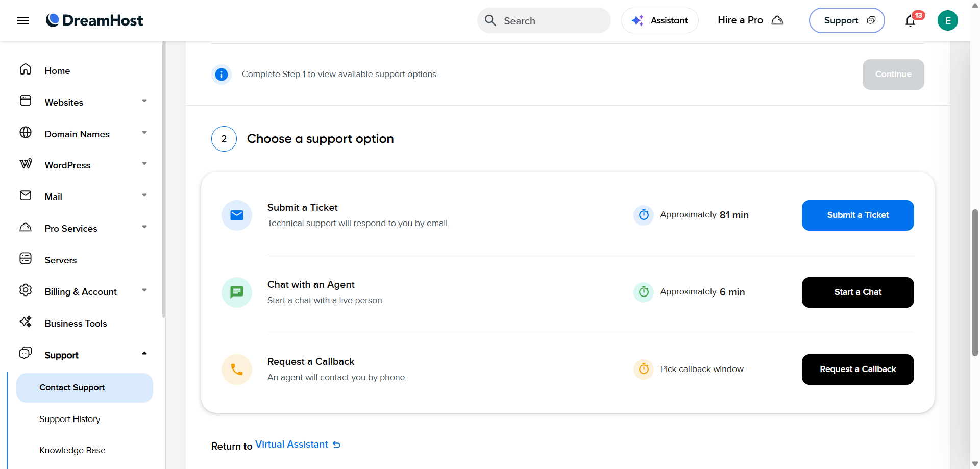Click the Home house icon
This screenshot has height=469, width=980.
(x=26, y=69)
